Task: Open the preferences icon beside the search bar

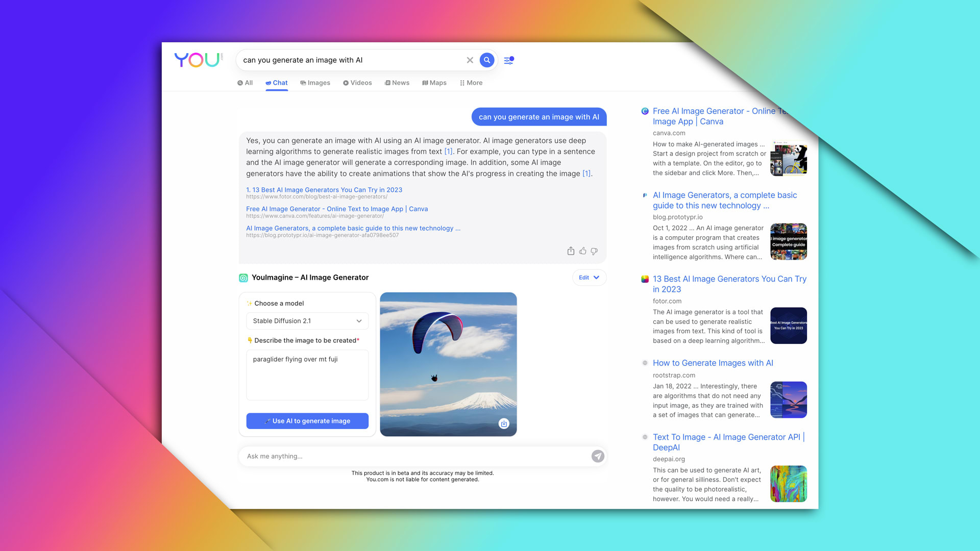Action: (508, 60)
